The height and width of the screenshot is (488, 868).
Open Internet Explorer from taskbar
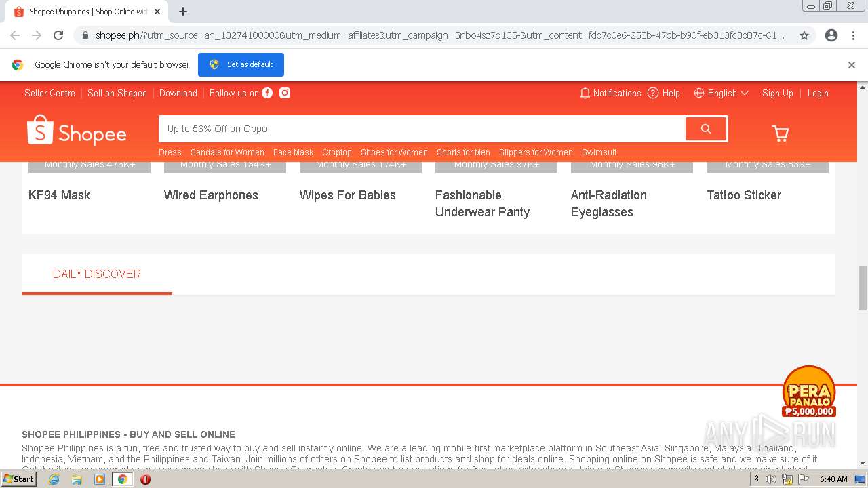pos(54,479)
